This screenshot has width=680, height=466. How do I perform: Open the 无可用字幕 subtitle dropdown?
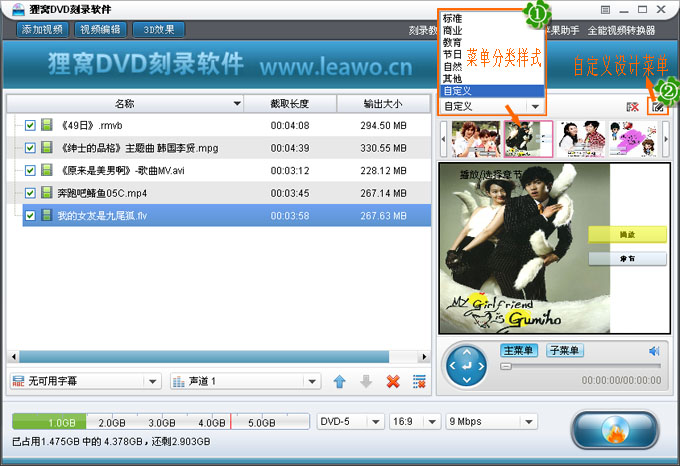point(152,381)
